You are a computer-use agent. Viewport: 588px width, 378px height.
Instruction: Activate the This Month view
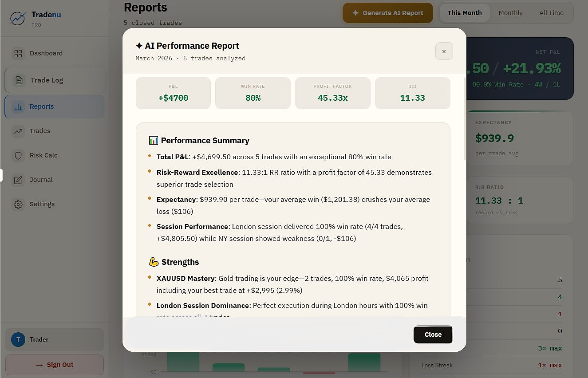[x=465, y=13]
